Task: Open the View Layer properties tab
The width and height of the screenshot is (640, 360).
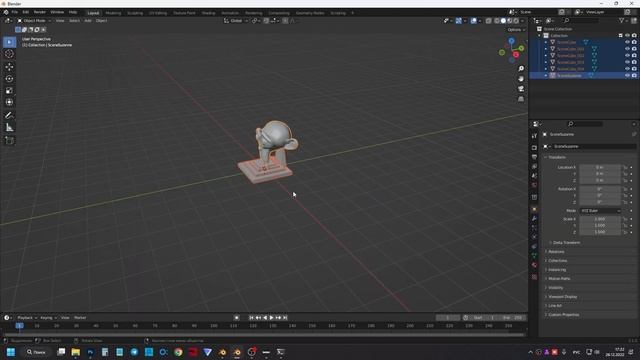Action: click(x=534, y=166)
